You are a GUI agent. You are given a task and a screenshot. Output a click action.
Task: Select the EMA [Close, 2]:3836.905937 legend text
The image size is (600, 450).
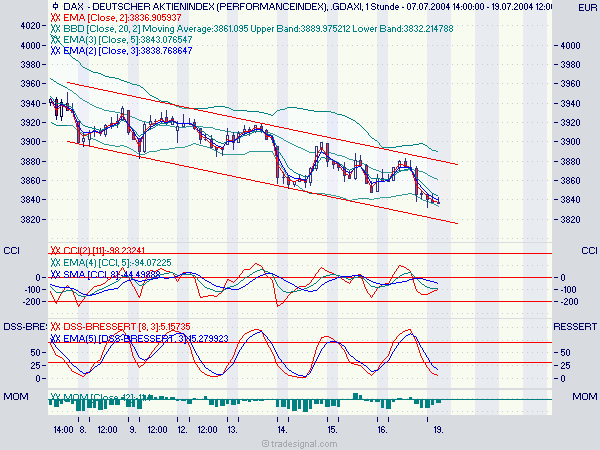pyautogui.click(x=122, y=18)
